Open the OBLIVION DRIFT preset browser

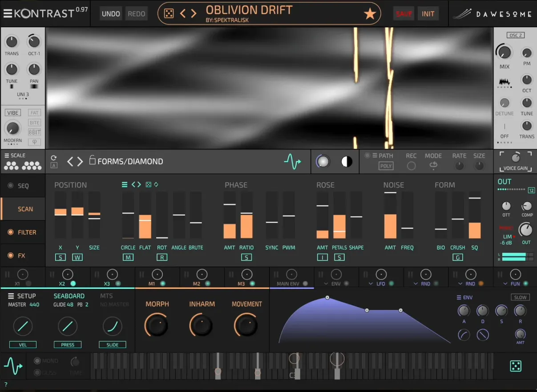pos(249,10)
